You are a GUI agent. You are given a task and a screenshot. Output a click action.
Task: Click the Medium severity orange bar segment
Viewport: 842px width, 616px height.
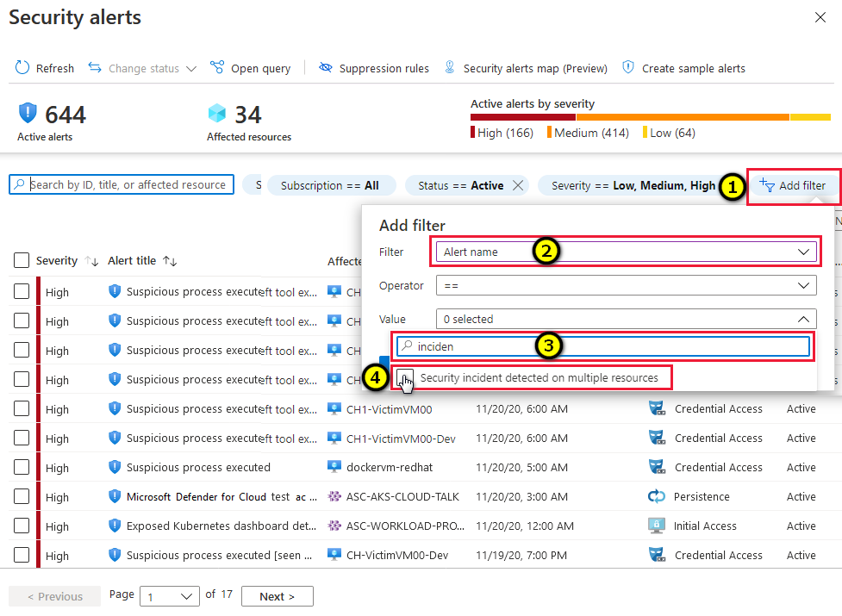pyautogui.click(x=683, y=117)
